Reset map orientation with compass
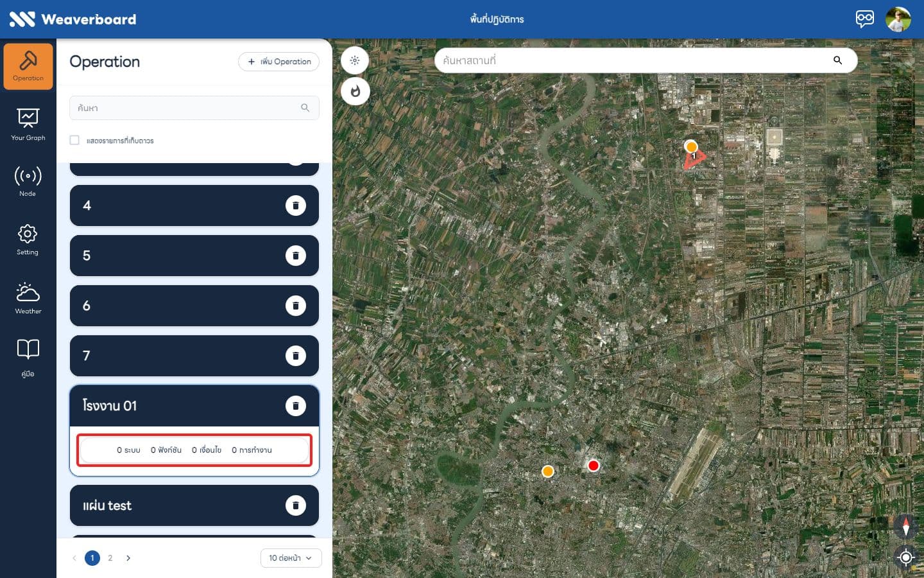The image size is (924, 578). coord(905,527)
